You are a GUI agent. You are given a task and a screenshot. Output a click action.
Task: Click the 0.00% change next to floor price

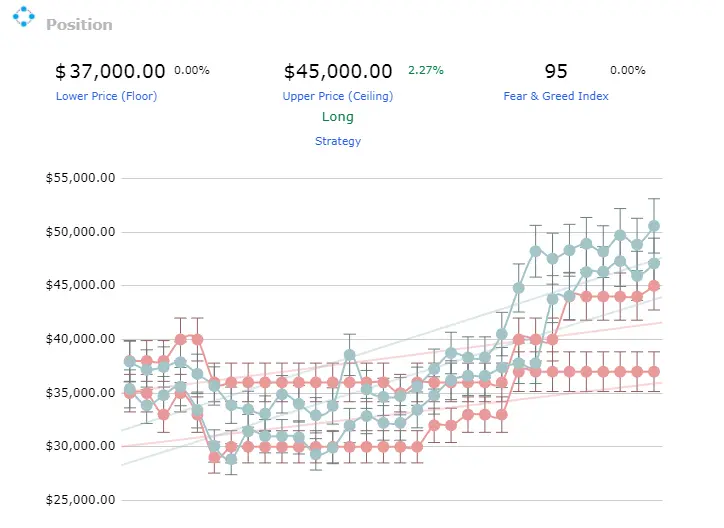(x=192, y=70)
